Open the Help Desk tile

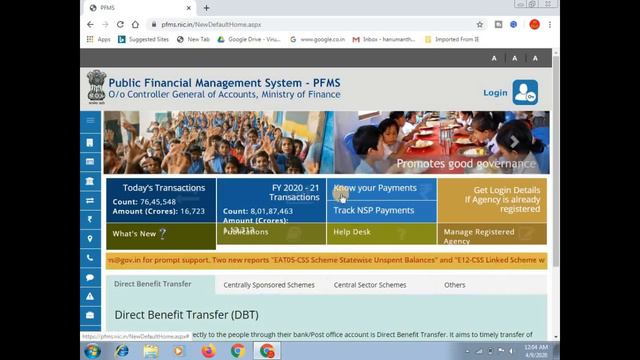[381, 233]
